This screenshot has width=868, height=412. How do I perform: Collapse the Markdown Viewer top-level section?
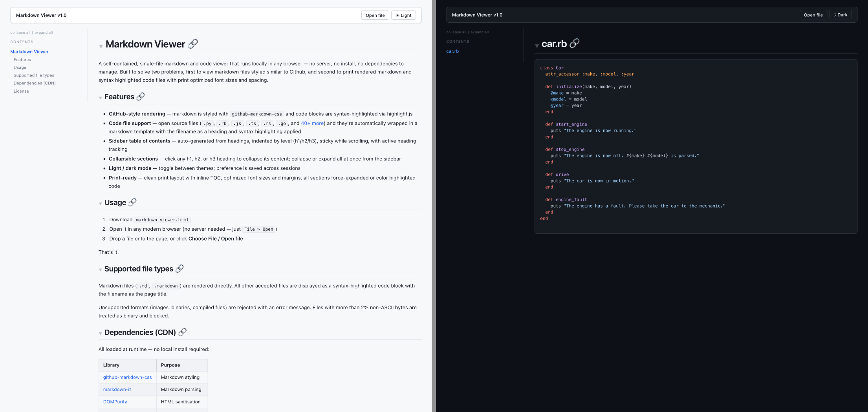pos(101,46)
